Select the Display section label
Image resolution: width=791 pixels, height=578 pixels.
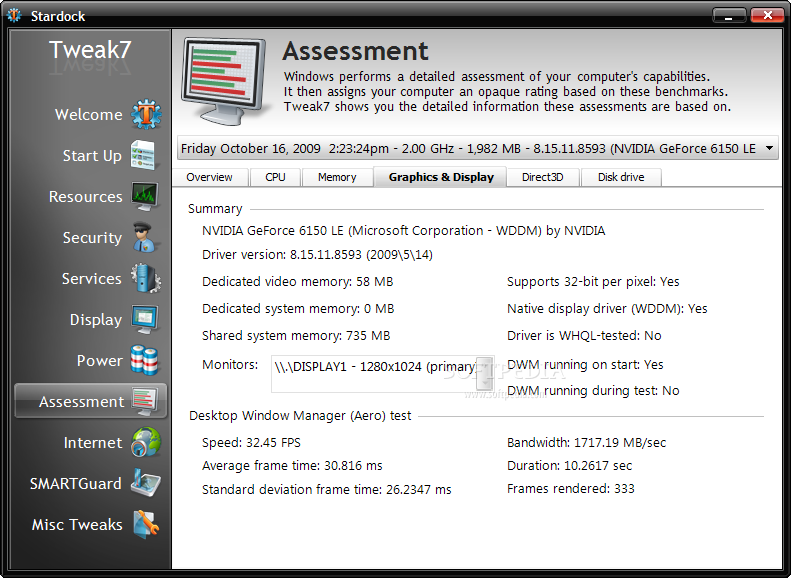96,319
